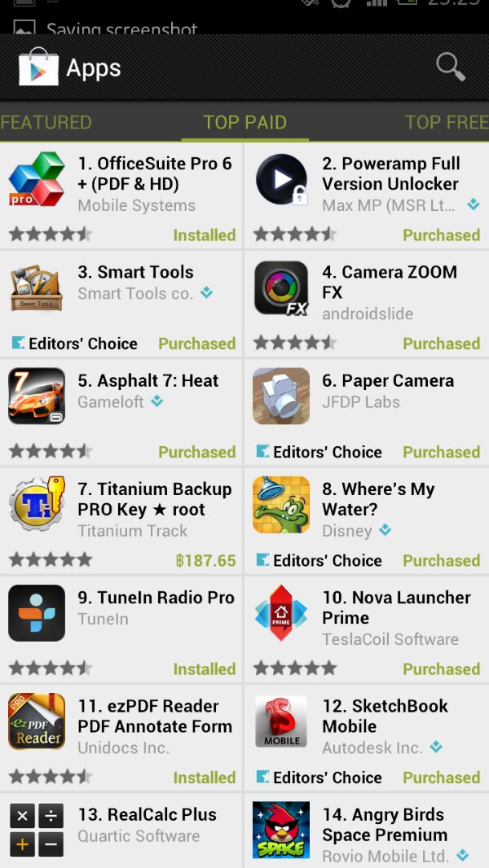Tap the Smart Tools toolbox icon
Viewport: 489px width, 868px height.
[37, 288]
